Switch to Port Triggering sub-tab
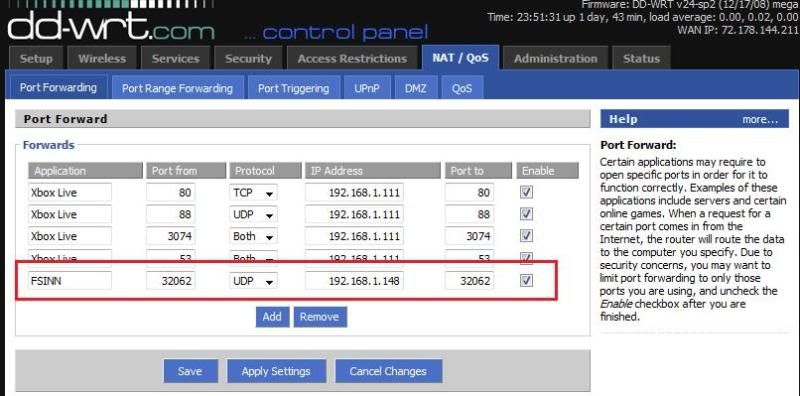 (x=293, y=88)
